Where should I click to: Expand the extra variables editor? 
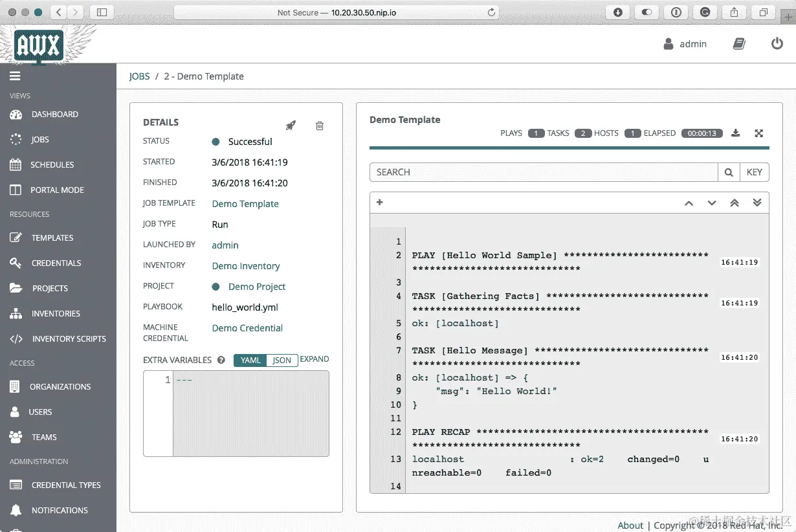[x=315, y=359]
